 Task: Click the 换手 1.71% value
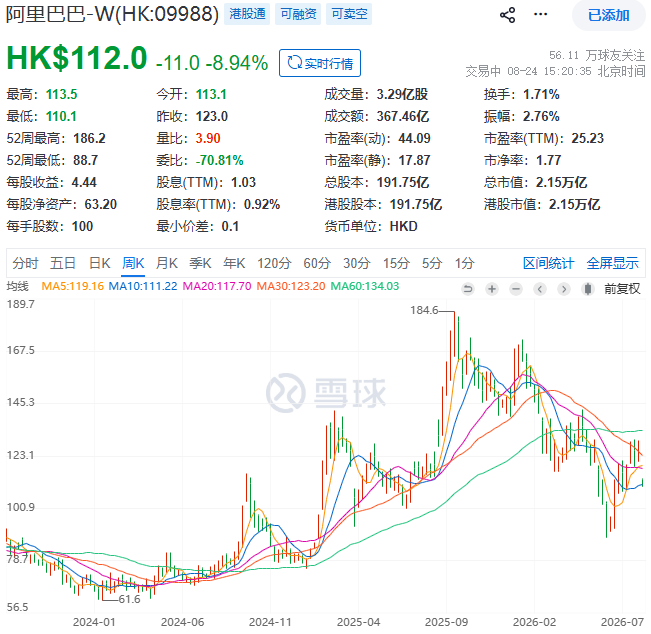coord(541,94)
